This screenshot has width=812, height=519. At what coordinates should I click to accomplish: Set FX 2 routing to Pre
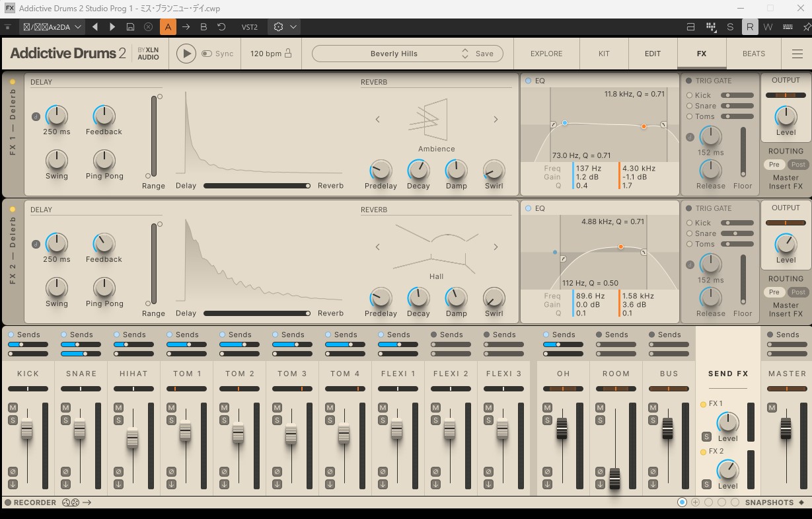tap(774, 292)
